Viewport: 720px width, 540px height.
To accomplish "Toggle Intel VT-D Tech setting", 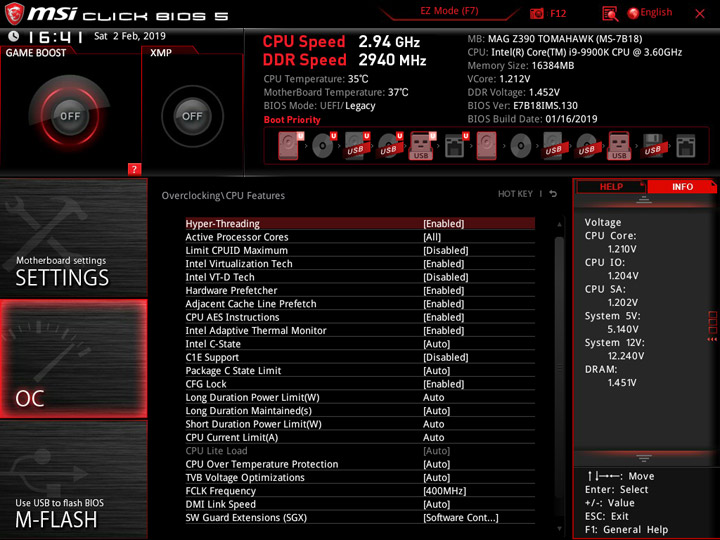I will (x=360, y=277).
